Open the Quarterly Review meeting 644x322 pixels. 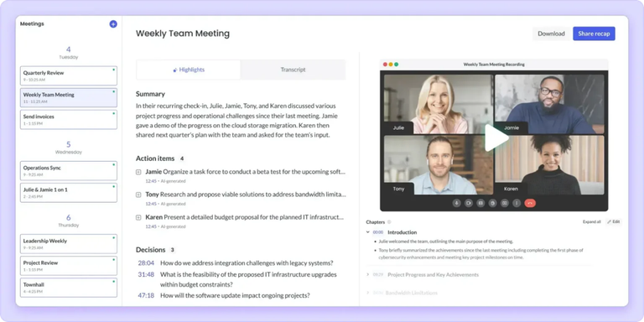coord(69,75)
